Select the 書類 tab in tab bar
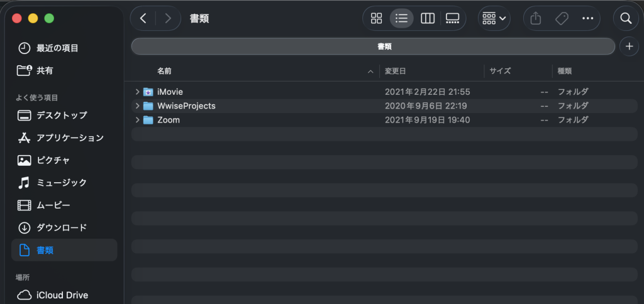This screenshot has width=644, height=304. (x=372, y=46)
